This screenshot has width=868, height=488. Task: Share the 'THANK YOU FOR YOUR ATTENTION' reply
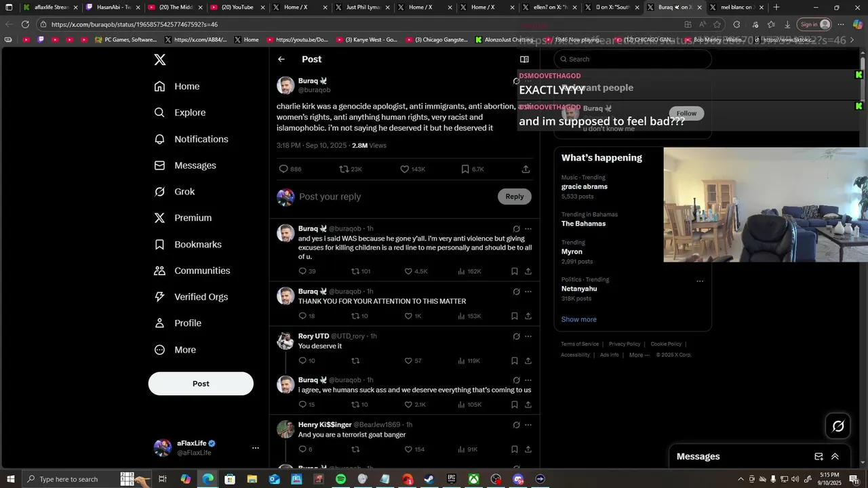[x=528, y=316]
